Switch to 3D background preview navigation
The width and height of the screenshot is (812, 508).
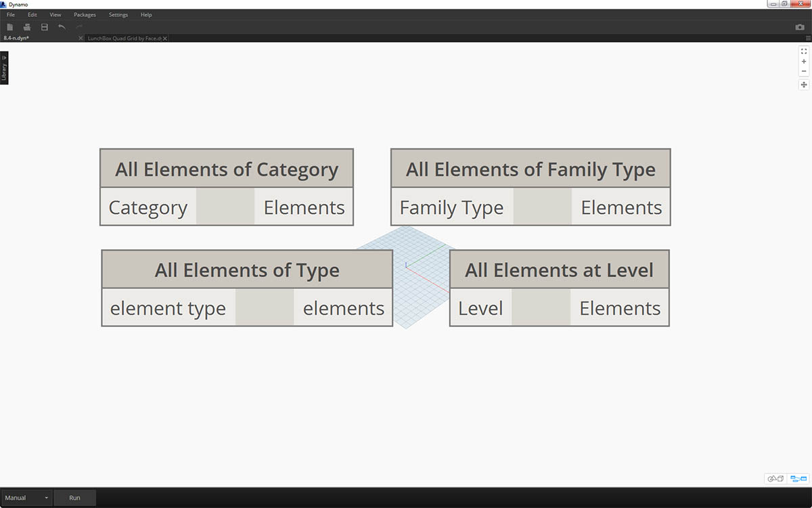point(775,479)
